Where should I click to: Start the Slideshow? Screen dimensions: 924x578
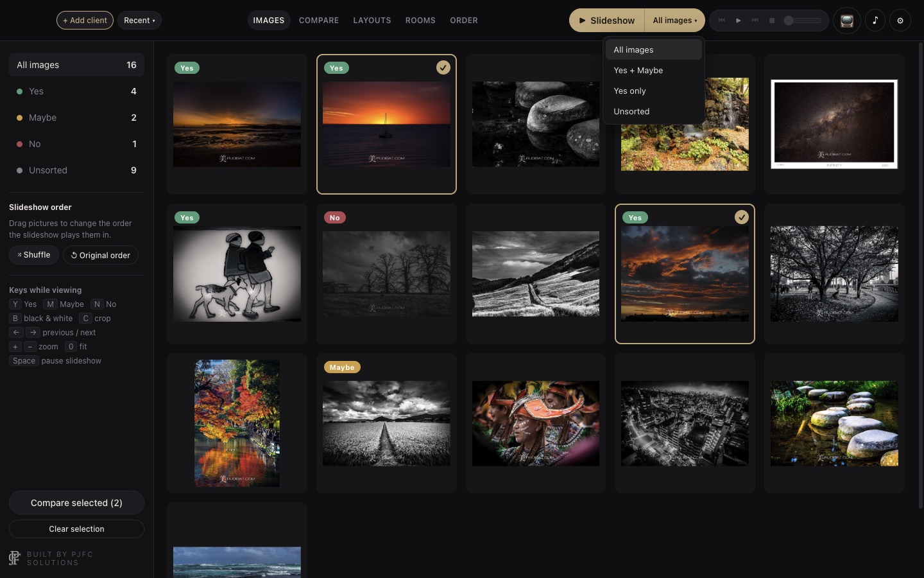point(607,21)
